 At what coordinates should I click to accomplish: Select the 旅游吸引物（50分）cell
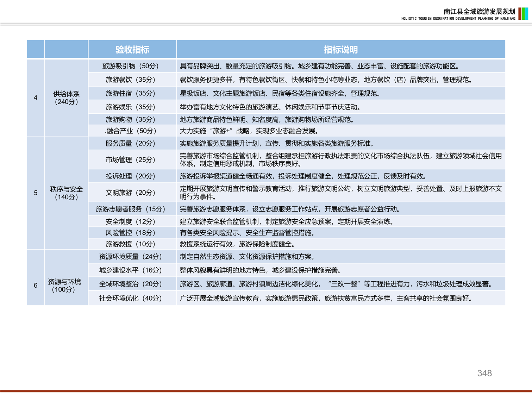(132, 66)
